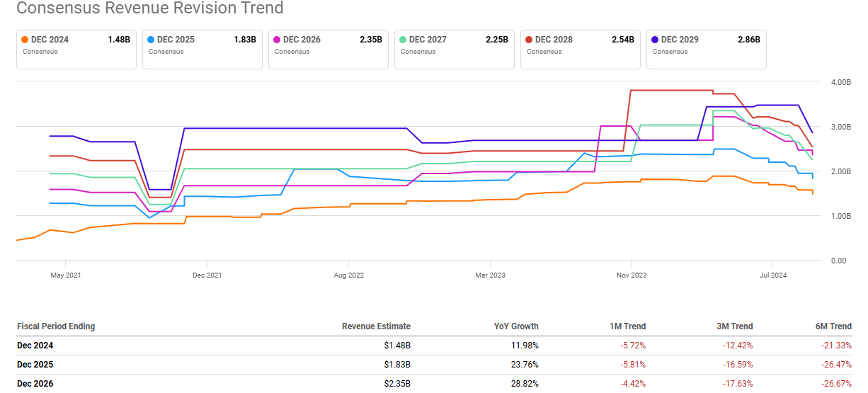Click the YoY Growth column header
This screenshot has height=393, width=868.
click(x=516, y=326)
